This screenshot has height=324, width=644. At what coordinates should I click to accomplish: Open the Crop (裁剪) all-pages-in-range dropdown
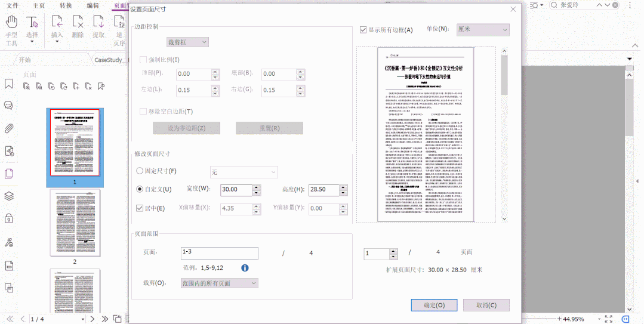pyautogui.click(x=219, y=283)
